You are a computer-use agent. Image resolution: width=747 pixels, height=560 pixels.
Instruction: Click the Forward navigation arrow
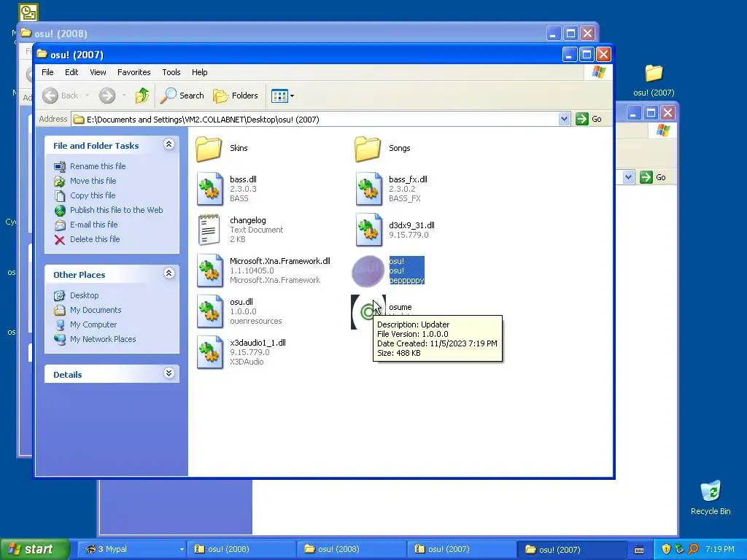(x=107, y=96)
